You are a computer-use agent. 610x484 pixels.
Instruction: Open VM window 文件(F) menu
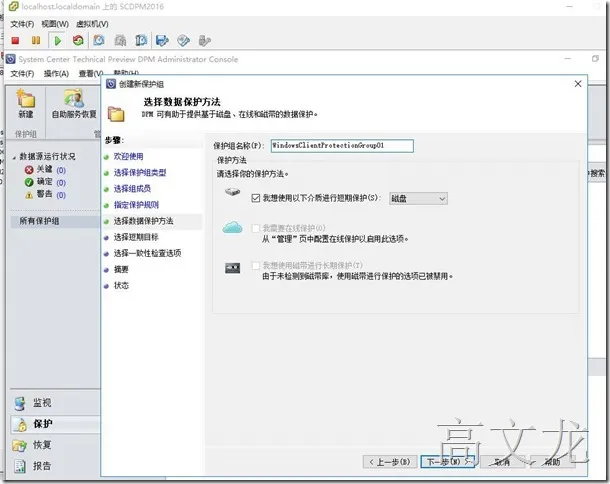pyautogui.click(x=22, y=24)
